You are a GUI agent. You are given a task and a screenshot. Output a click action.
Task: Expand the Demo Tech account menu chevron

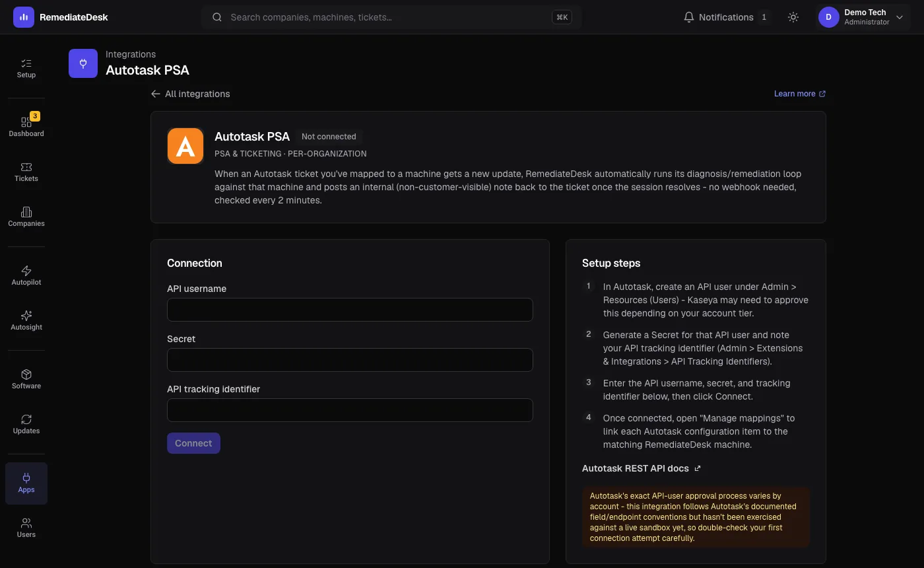(900, 17)
